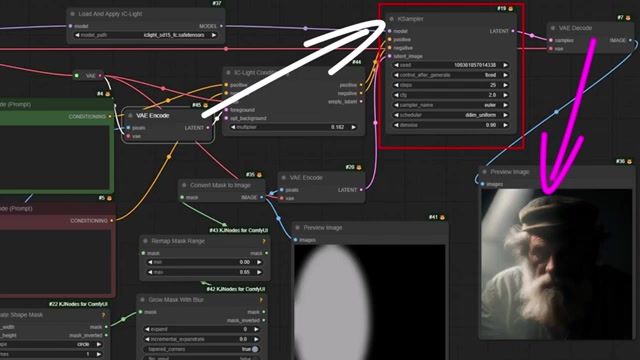Click the blurred ellipse mask preview image
The height and width of the screenshot is (360, 640).
click(370, 302)
